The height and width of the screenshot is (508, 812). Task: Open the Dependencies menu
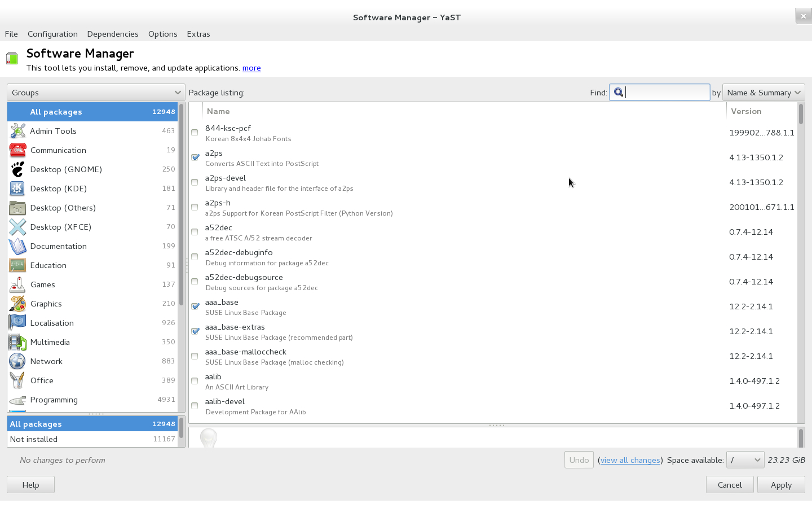[x=113, y=34]
